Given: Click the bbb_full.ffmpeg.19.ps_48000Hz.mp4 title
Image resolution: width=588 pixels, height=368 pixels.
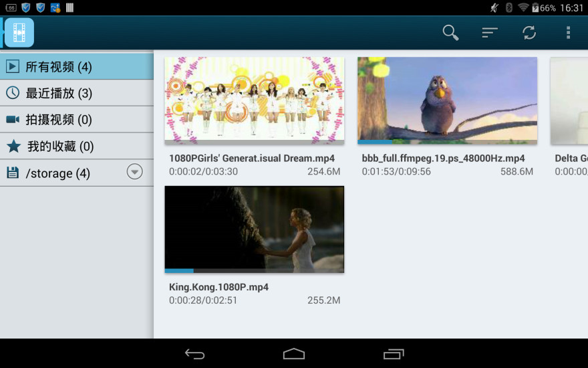Looking at the screenshot, I should (x=443, y=159).
